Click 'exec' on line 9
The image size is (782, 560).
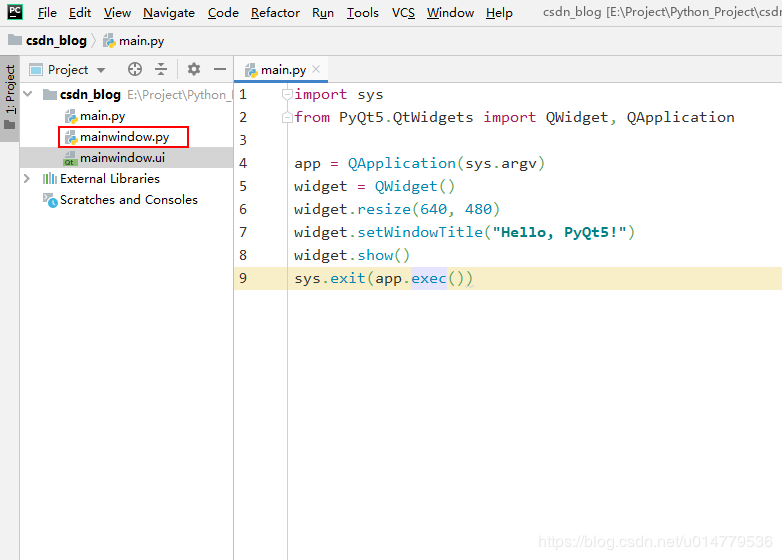pyautogui.click(x=428, y=278)
